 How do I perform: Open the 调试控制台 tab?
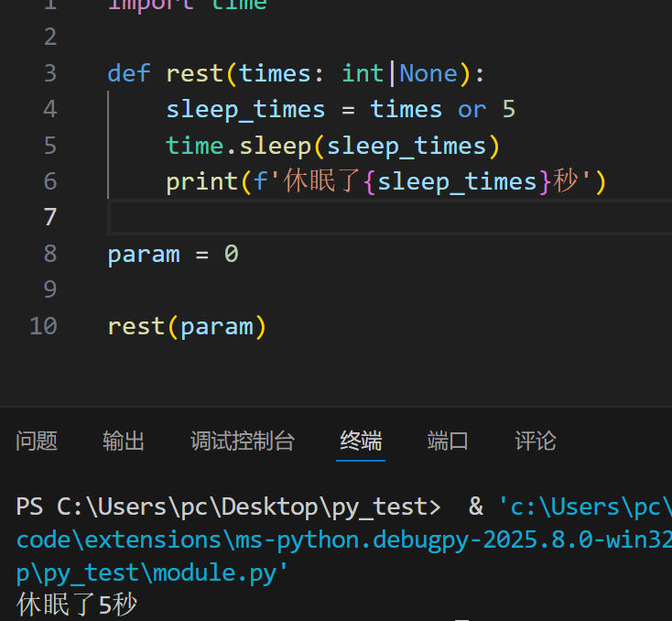click(x=243, y=441)
